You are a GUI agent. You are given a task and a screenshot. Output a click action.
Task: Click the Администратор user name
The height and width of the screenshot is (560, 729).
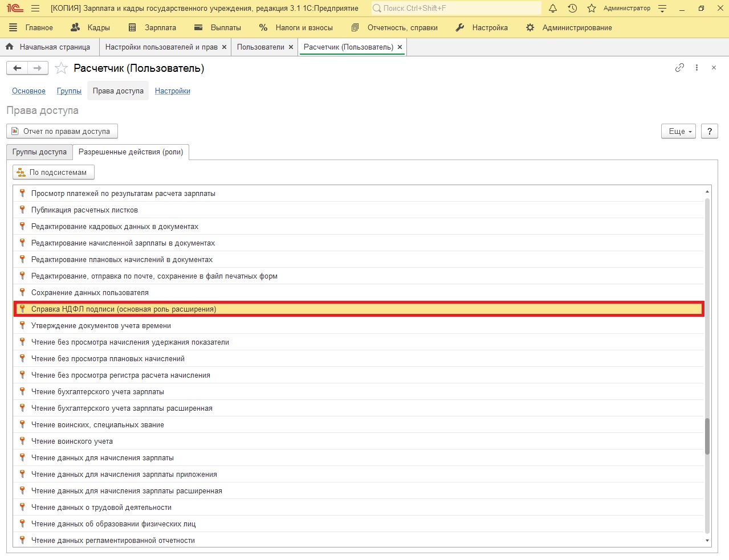626,8
